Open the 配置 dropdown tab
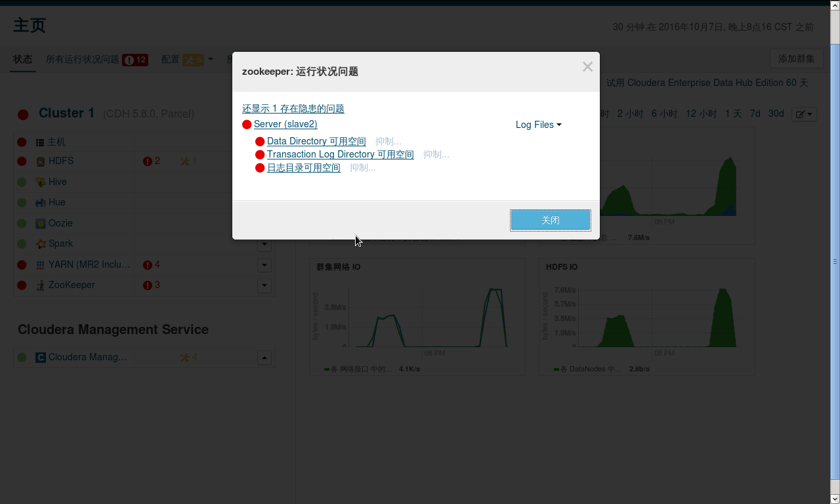840x504 pixels. (x=187, y=59)
